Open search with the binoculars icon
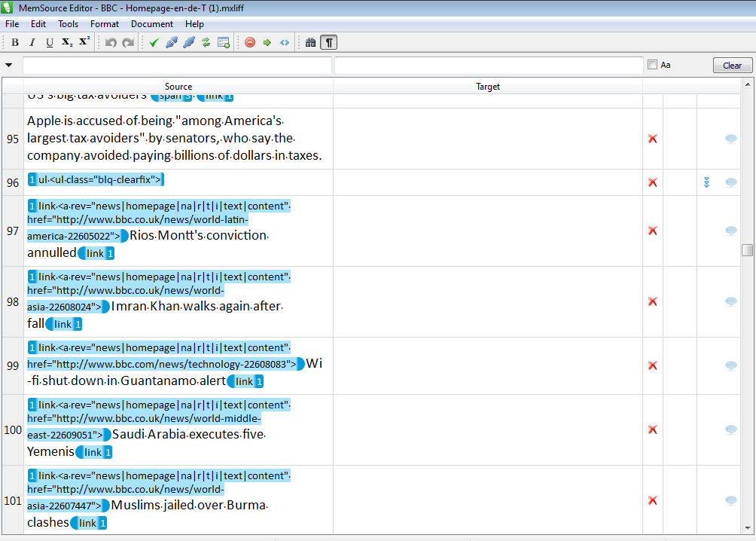The height and width of the screenshot is (541, 756). (x=311, y=42)
